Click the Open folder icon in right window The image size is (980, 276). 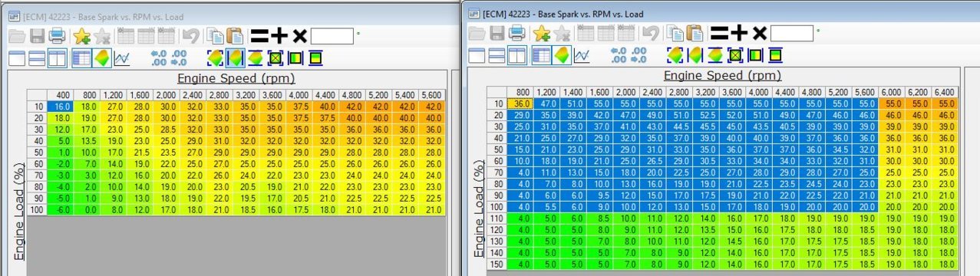tap(477, 33)
